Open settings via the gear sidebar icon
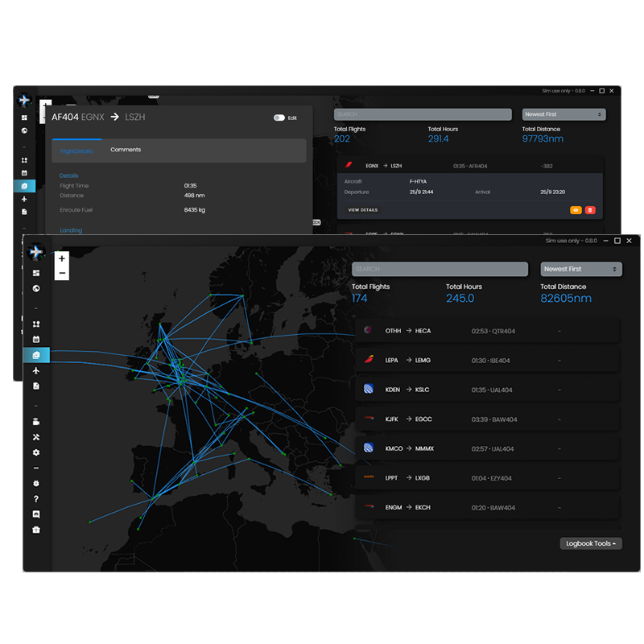644x644 pixels. (36, 453)
